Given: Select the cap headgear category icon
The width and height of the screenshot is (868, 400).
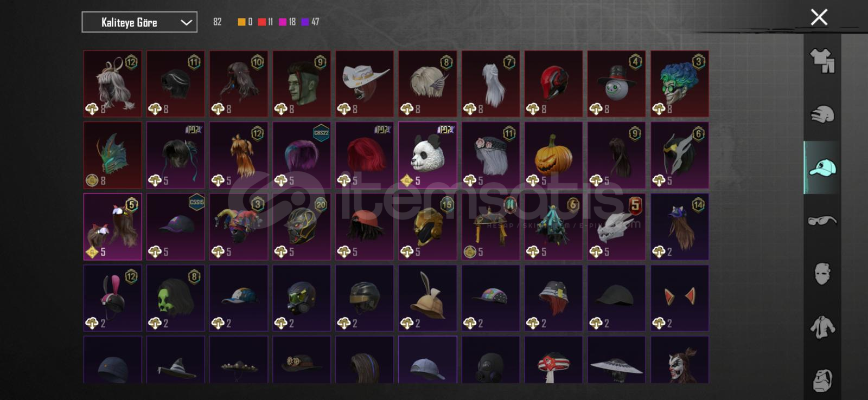Looking at the screenshot, I should (822, 167).
